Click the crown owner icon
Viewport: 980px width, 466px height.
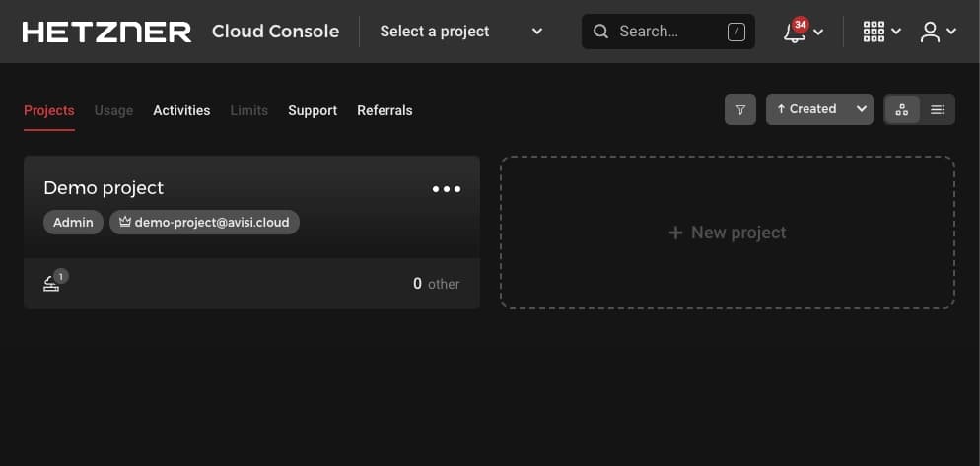point(125,222)
